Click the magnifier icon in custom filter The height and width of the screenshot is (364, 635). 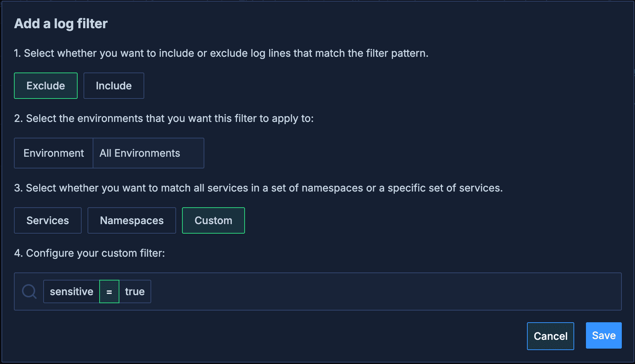point(29,291)
